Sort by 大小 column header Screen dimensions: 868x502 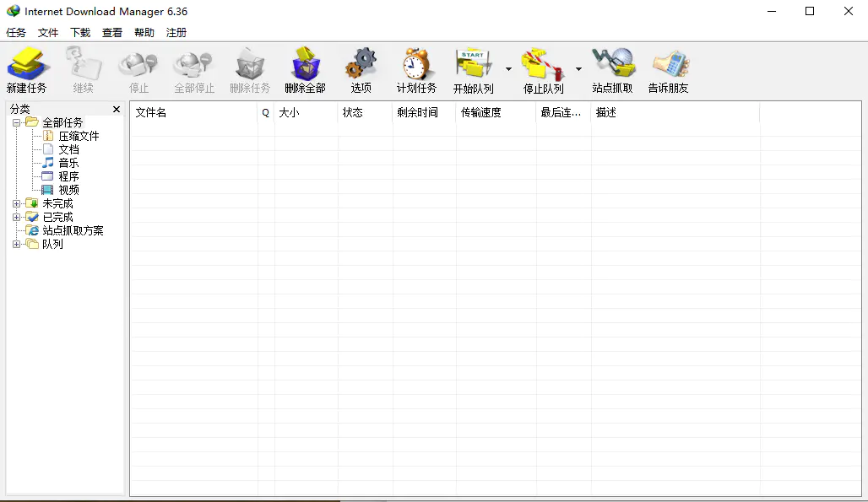306,113
